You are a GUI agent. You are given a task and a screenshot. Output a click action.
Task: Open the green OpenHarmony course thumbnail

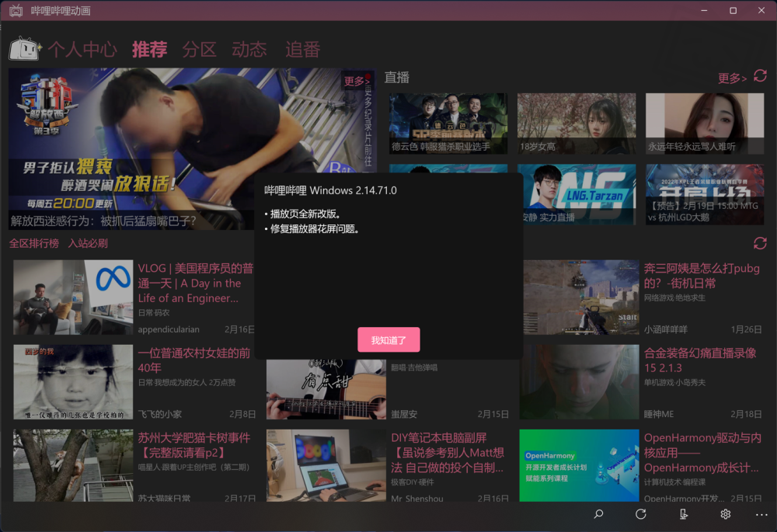click(x=580, y=465)
